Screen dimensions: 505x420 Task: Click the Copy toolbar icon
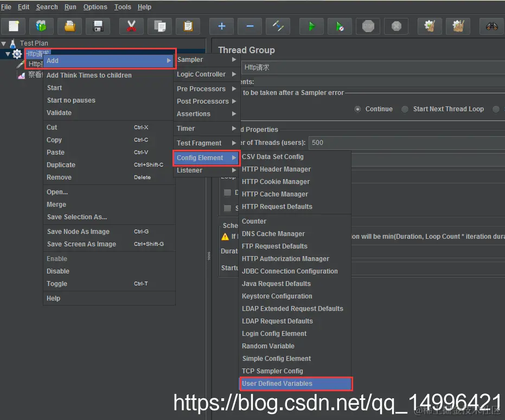159,26
